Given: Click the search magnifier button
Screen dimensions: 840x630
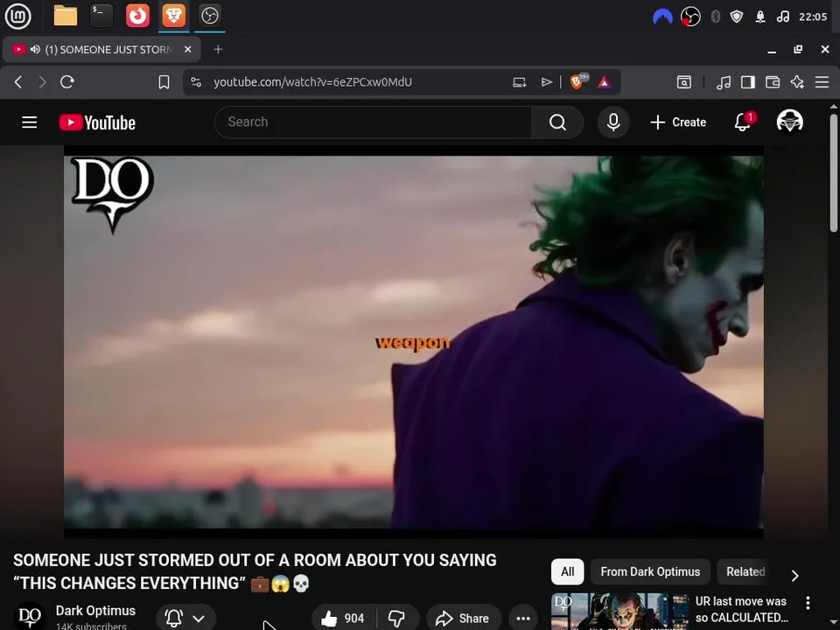Looking at the screenshot, I should click(x=557, y=122).
